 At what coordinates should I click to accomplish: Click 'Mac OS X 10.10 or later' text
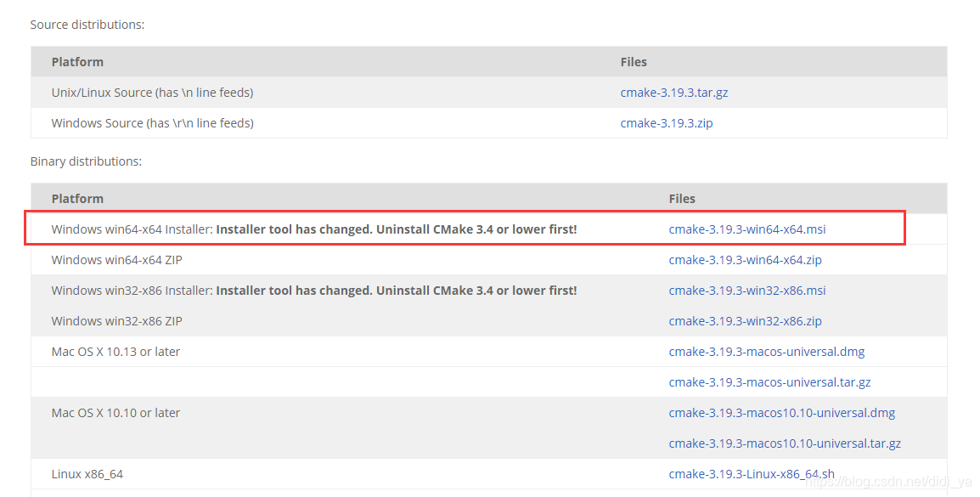pos(115,413)
